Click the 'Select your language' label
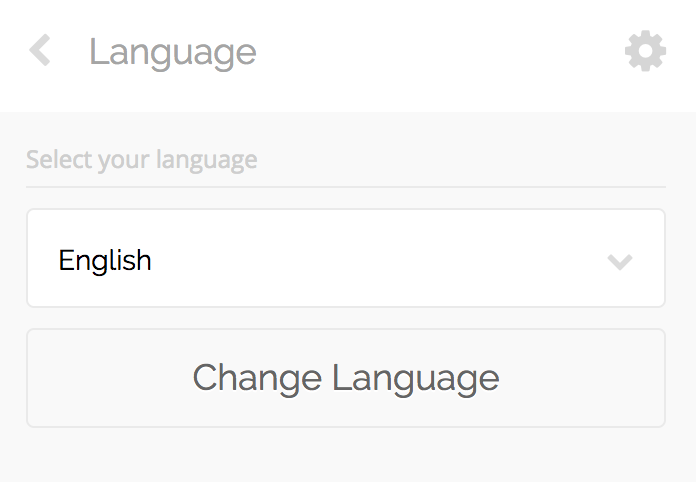Viewport: 696px width, 482px height. pos(142,160)
